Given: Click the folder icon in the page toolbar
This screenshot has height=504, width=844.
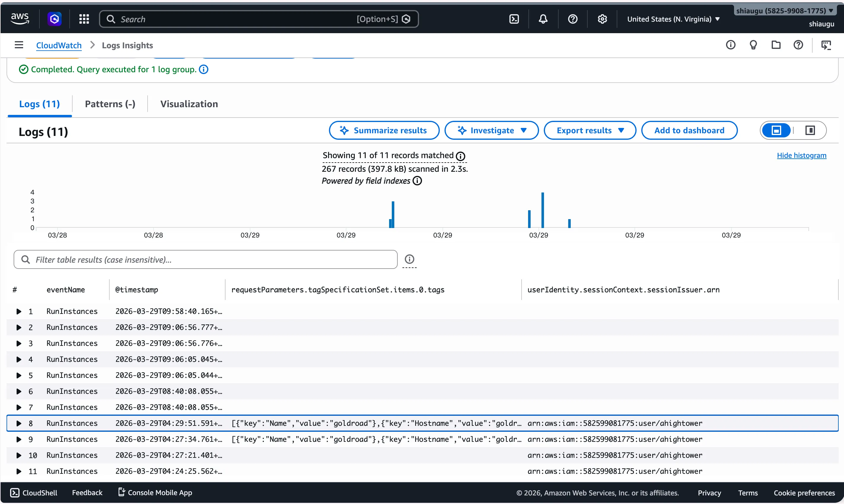Looking at the screenshot, I should click(776, 45).
